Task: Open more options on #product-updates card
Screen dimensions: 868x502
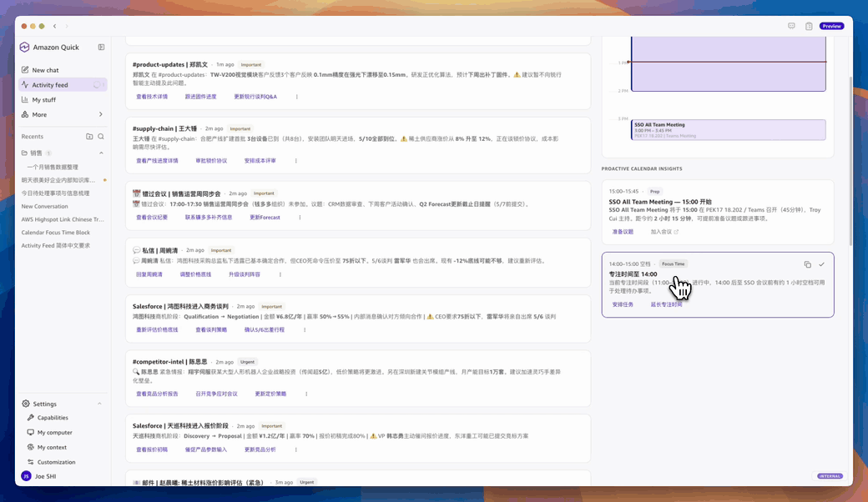Action: point(297,97)
